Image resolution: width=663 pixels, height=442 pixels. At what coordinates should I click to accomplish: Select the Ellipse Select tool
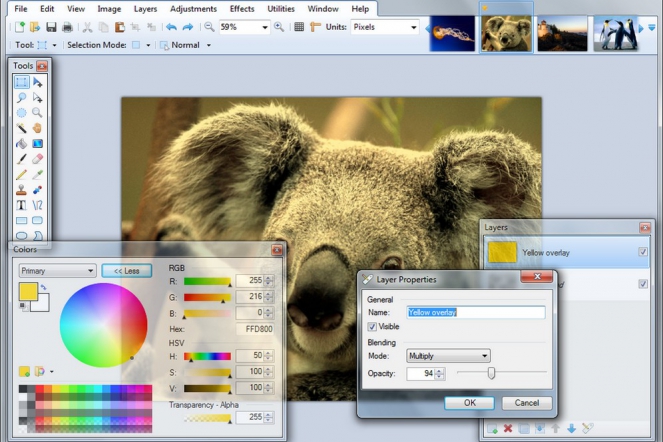point(22,113)
